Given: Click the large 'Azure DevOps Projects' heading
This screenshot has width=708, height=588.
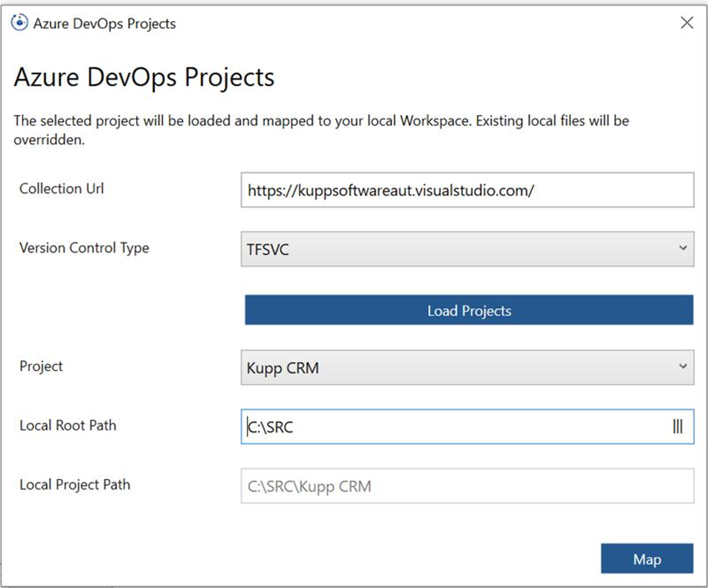Looking at the screenshot, I should point(144,78).
